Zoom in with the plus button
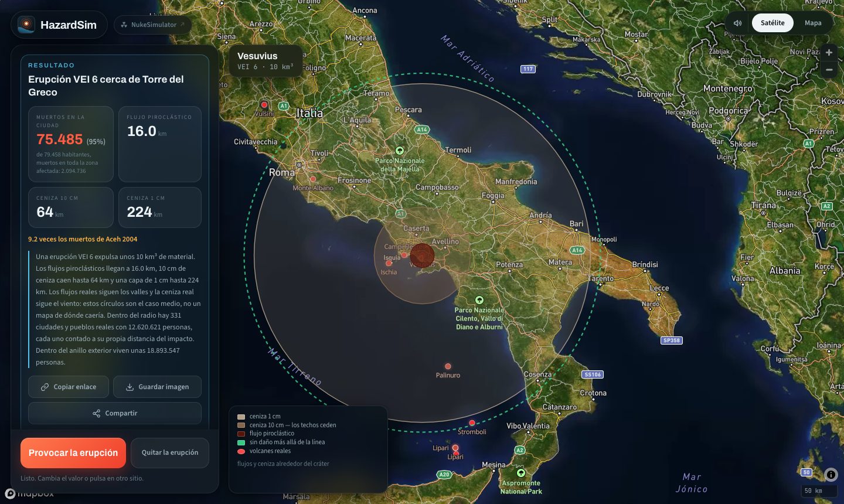Image resolution: width=844 pixels, height=504 pixels. (x=829, y=52)
